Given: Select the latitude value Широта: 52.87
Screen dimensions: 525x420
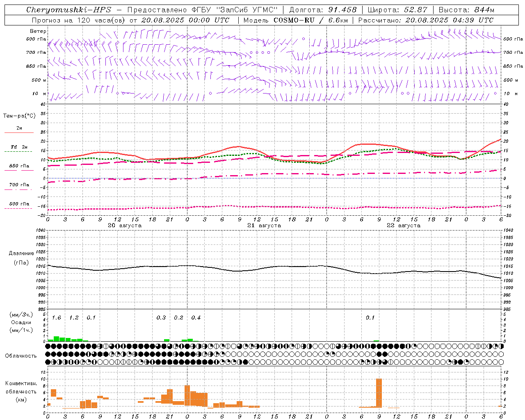Looking at the screenshot, I should (x=397, y=10).
